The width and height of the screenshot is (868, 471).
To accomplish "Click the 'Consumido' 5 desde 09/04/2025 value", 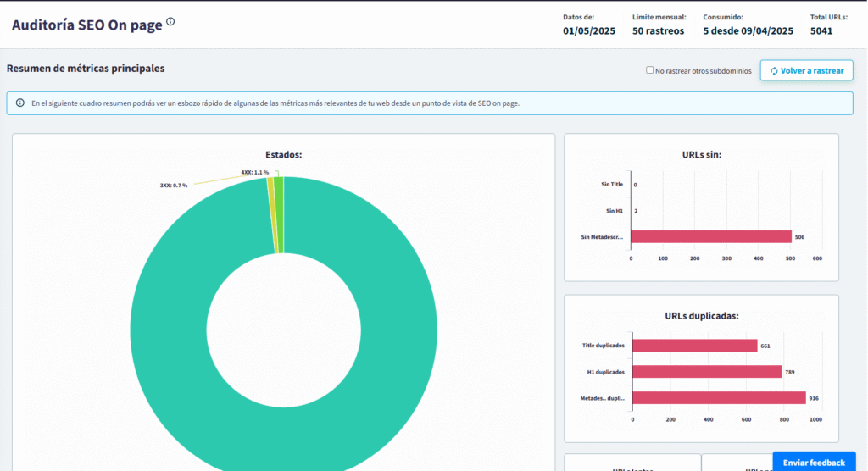I will [x=748, y=31].
